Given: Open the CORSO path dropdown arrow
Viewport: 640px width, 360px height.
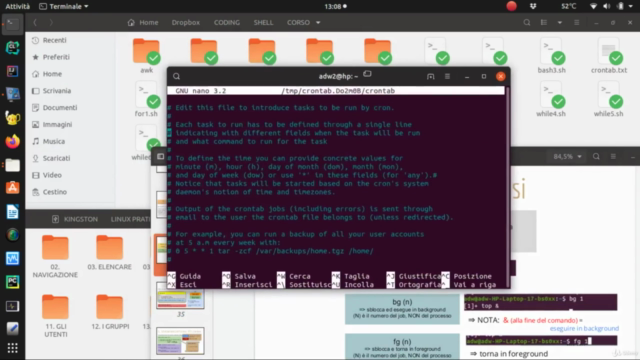Looking at the screenshot, I should [x=318, y=22].
